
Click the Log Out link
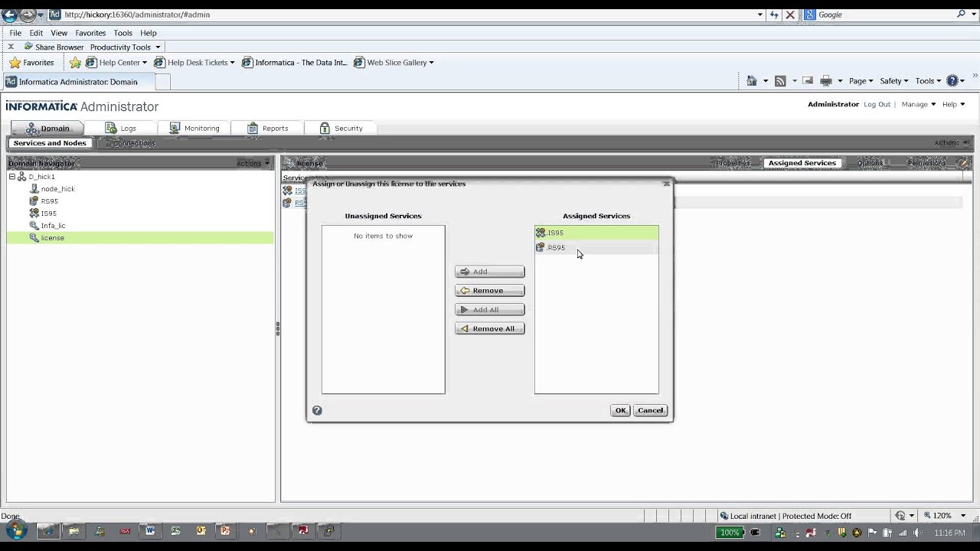pyautogui.click(x=877, y=104)
